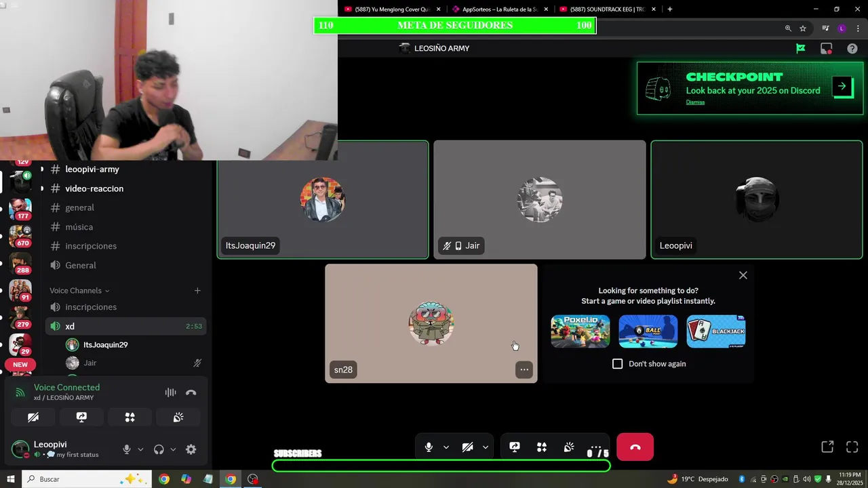Viewport: 868px width, 488px height.
Task: Enter full screen call view
Action: click(x=852, y=447)
